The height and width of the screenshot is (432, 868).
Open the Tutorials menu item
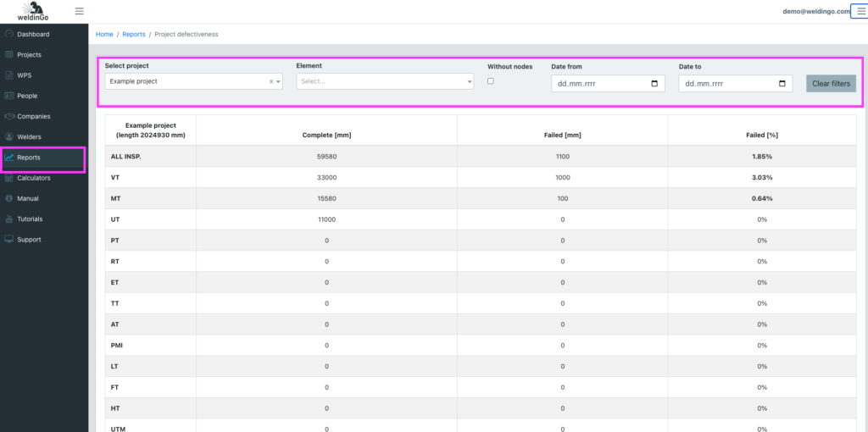tap(30, 219)
